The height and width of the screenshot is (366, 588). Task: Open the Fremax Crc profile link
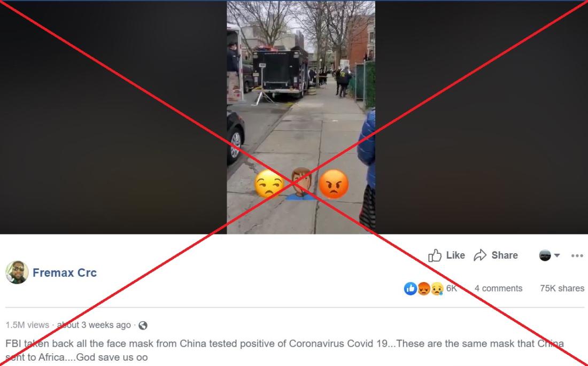pos(65,272)
